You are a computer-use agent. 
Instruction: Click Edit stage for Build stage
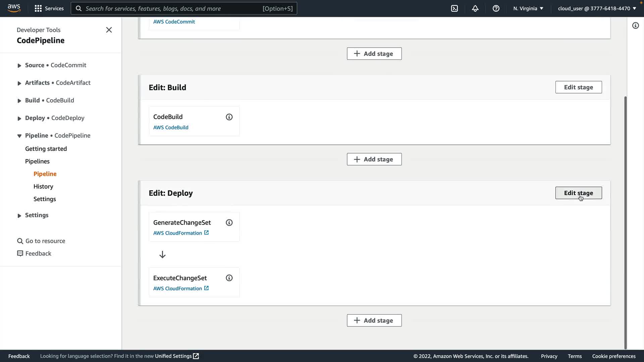(x=579, y=87)
